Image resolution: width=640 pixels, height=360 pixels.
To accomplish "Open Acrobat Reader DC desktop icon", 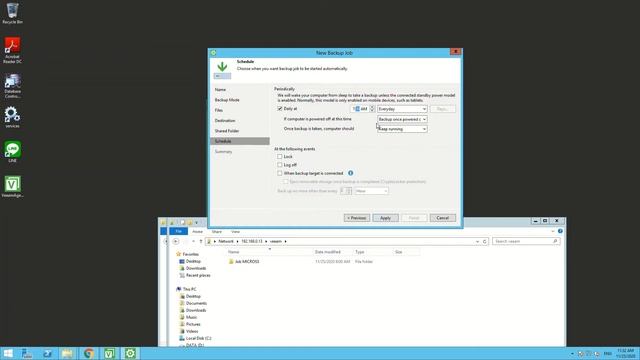I will tap(12, 50).
